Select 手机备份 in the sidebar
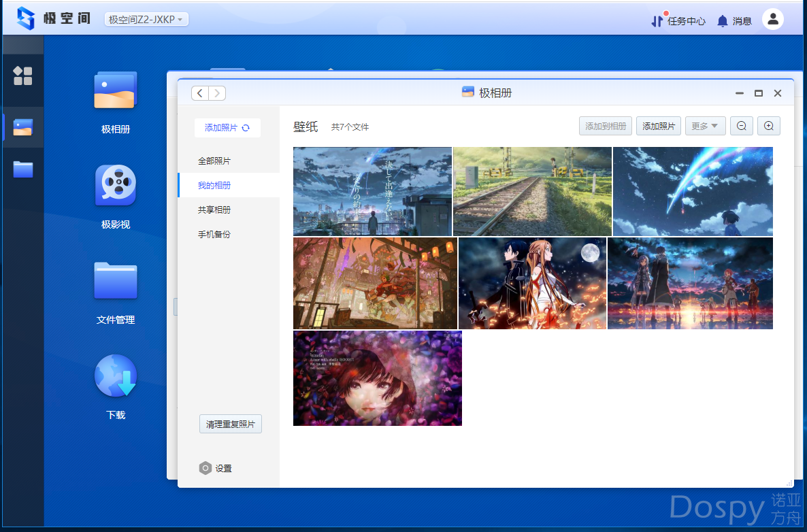The width and height of the screenshot is (807, 532). click(x=229, y=234)
